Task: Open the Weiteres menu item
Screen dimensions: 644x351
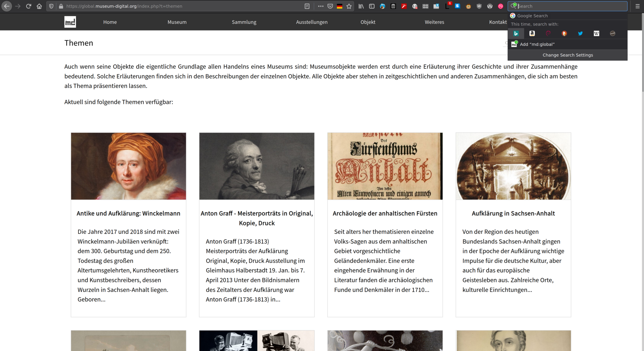Action: pyautogui.click(x=434, y=22)
